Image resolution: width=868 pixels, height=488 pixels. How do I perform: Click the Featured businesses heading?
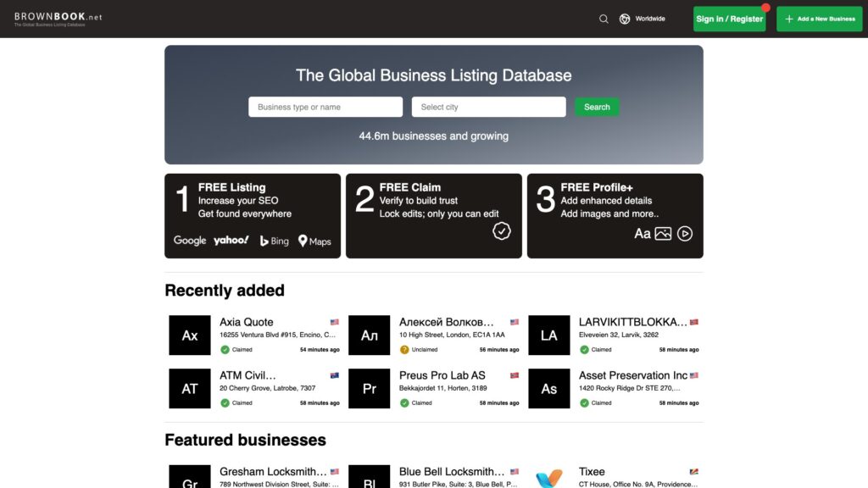(245, 440)
